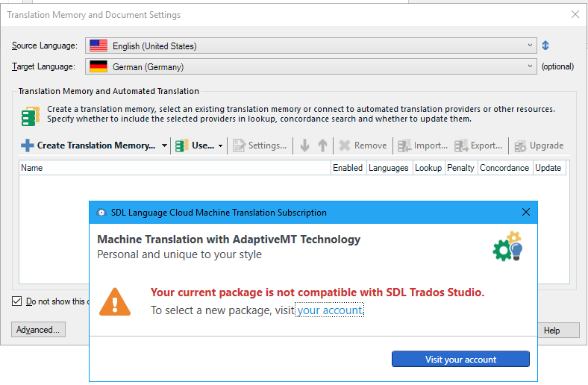This screenshot has height=385, width=588.
Task: Click the Settings toolbar icon
Action: pyautogui.click(x=240, y=145)
